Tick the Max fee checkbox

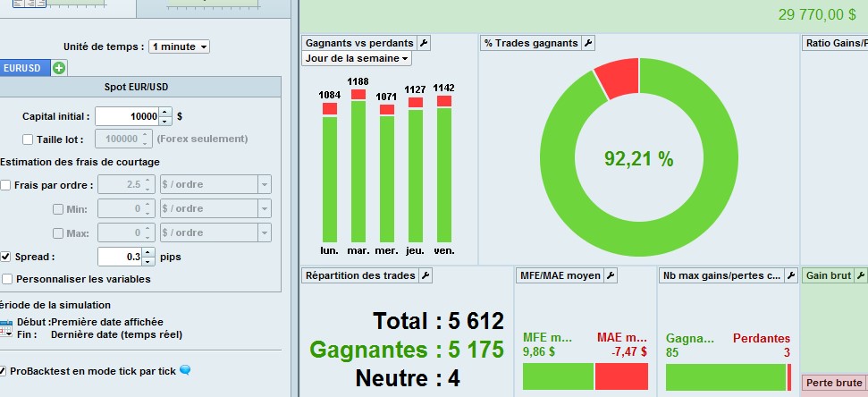[58, 233]
